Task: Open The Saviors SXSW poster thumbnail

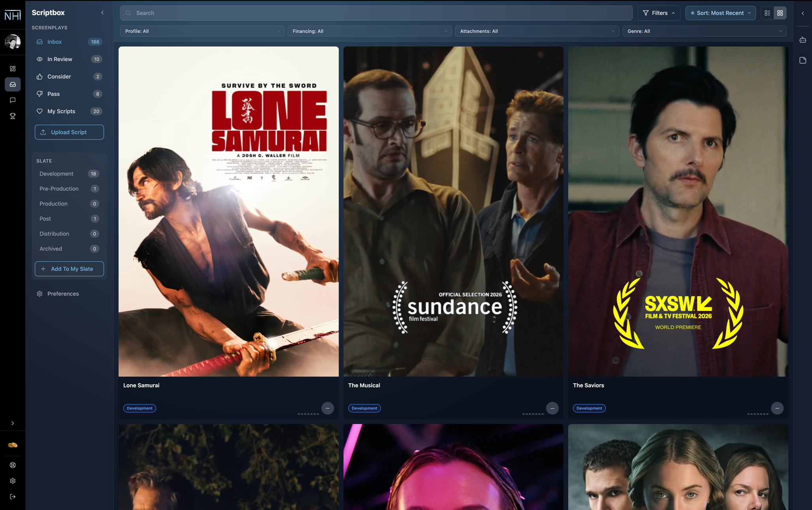Action: click(x=678, y=212)
